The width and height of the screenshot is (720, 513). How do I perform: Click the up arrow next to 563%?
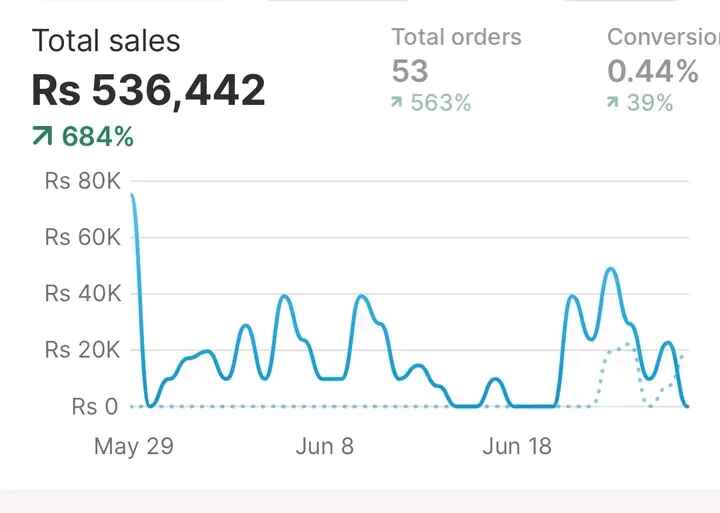(398, 103)
